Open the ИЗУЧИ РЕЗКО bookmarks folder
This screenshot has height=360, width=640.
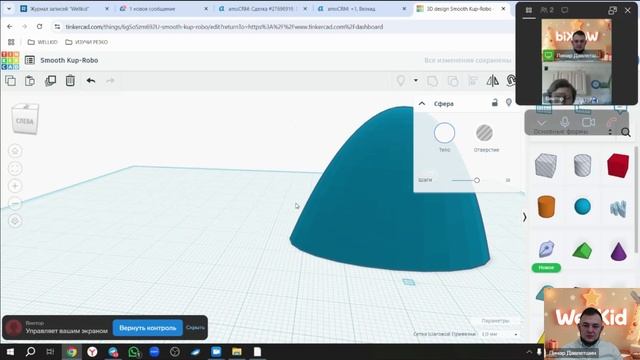[87, 42]
